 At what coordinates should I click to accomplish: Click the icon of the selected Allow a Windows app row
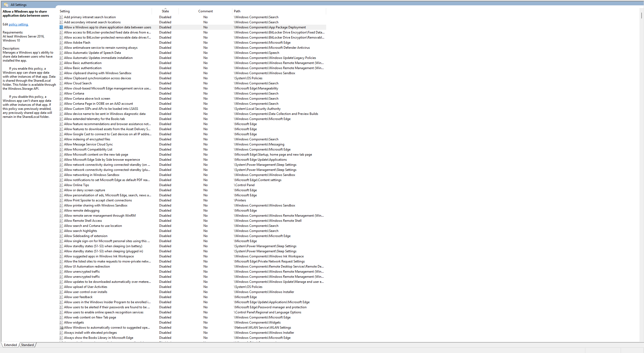click(61, 27)
